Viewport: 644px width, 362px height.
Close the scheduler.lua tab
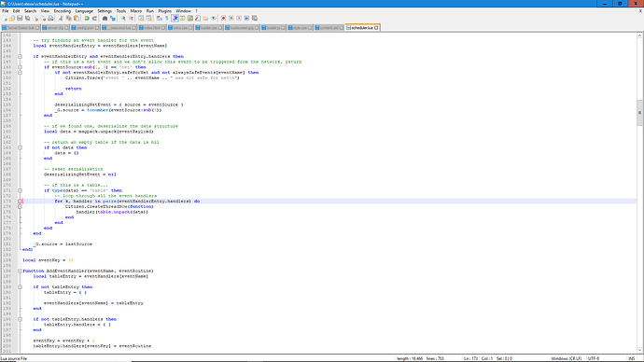376,28
